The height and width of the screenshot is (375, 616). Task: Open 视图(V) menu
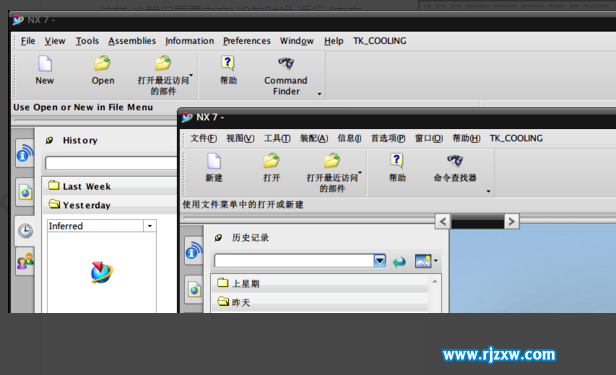tap(240, 138)
